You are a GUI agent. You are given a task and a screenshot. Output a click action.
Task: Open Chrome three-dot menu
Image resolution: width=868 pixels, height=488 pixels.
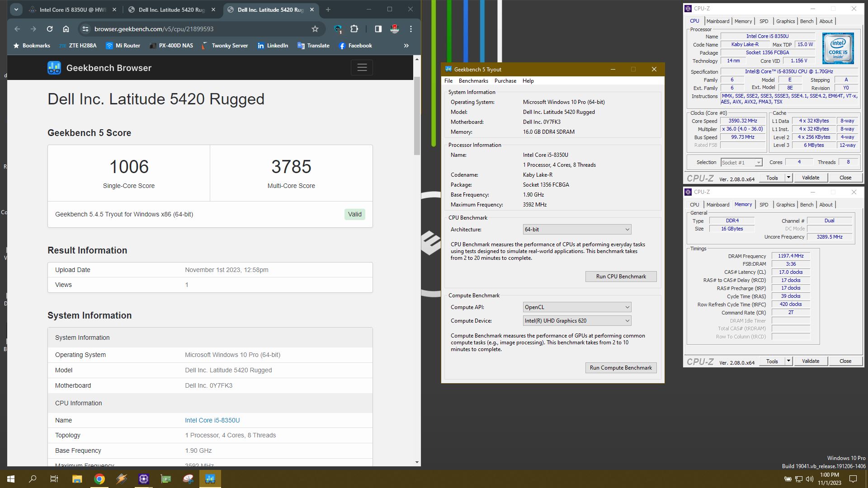[x=411, y=29]
